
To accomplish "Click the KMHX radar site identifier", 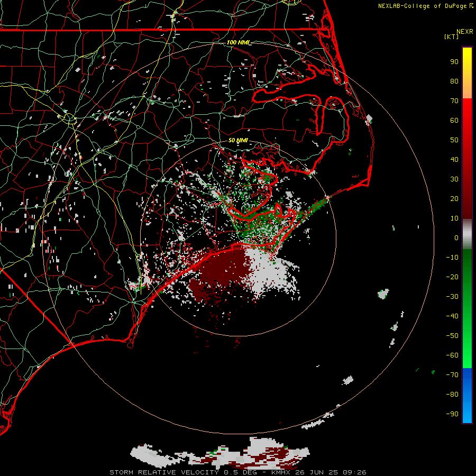I will (282, 472).
